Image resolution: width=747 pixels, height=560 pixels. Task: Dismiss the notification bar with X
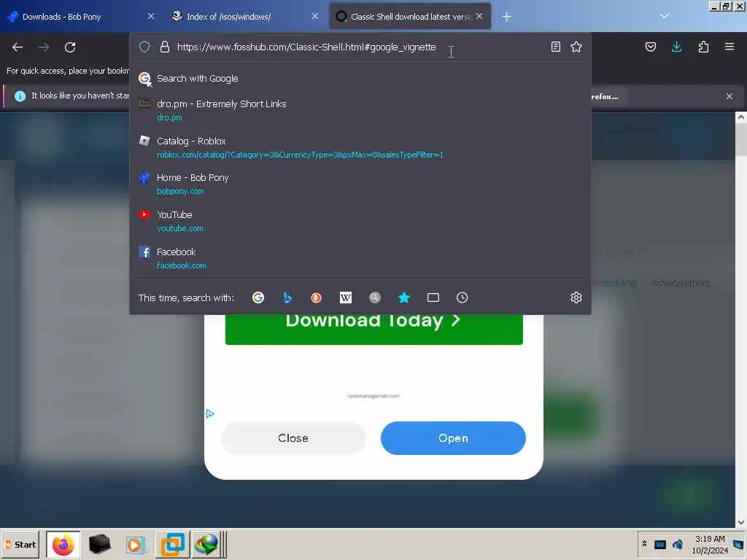coord(729,96)
